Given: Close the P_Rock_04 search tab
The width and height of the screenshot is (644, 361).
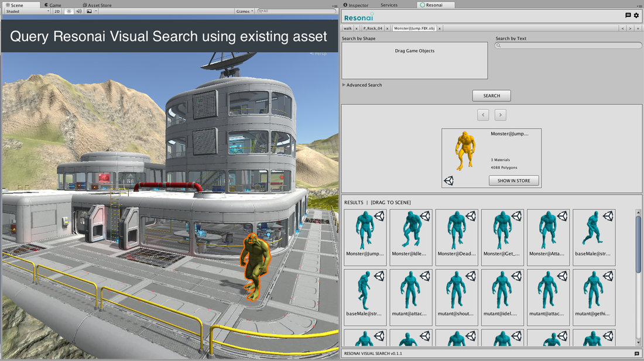Looking at the screenshot, I should (x=387, y=28).
